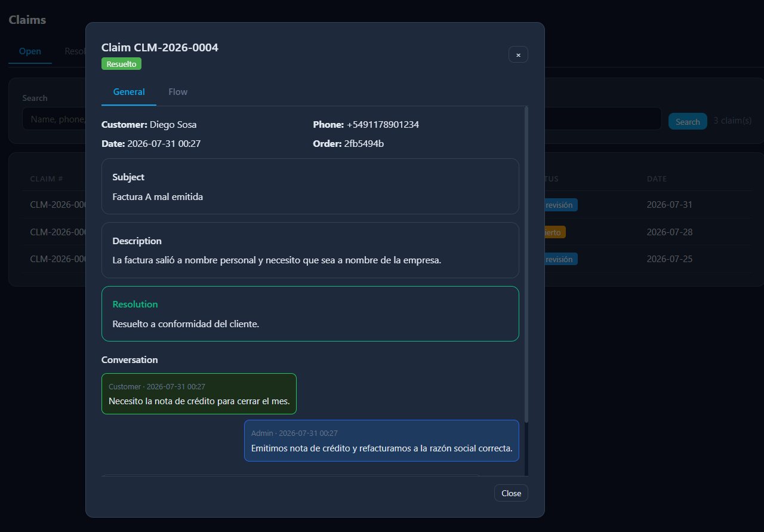This screenshot has width=764, height=532.
Task: Click the search input field behind the dialog
Action: coord(342,118)
